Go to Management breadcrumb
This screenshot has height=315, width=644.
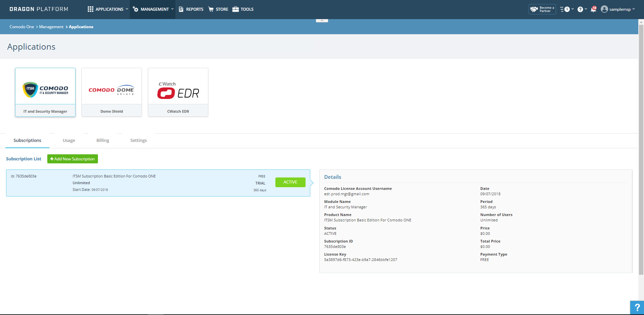coord(51,27)
